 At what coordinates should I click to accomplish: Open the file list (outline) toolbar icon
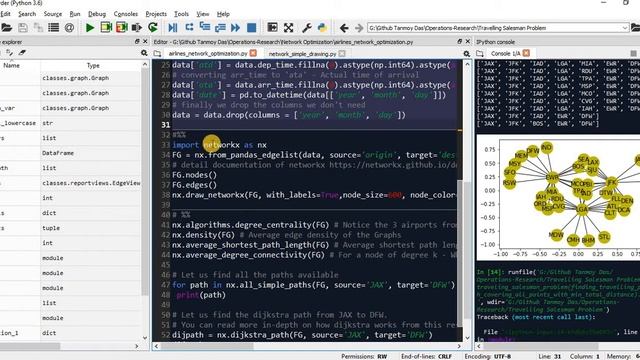click(53, 28)
